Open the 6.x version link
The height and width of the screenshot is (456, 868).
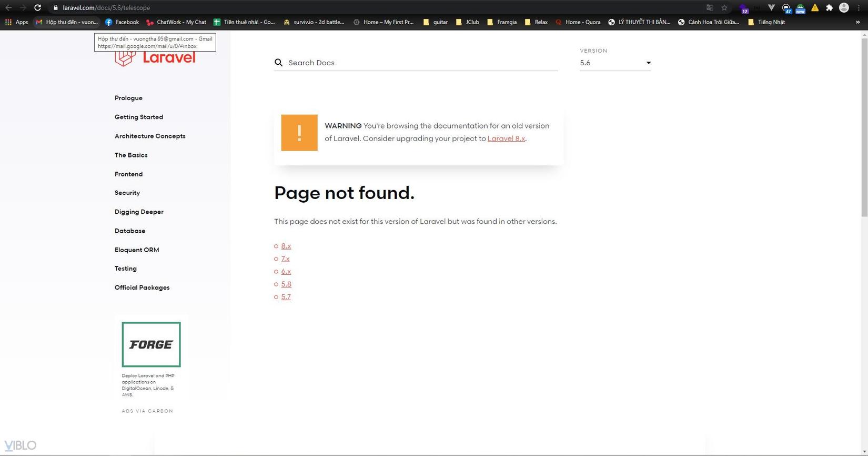(286, 271)
